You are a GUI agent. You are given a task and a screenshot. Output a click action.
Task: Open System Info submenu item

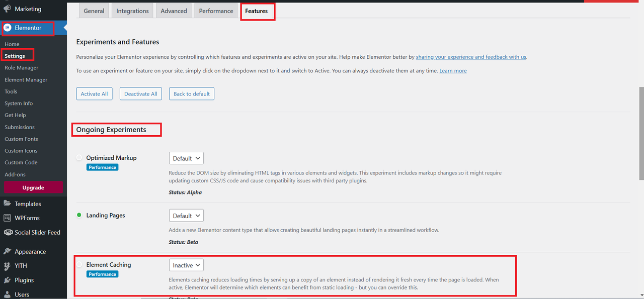19,104
